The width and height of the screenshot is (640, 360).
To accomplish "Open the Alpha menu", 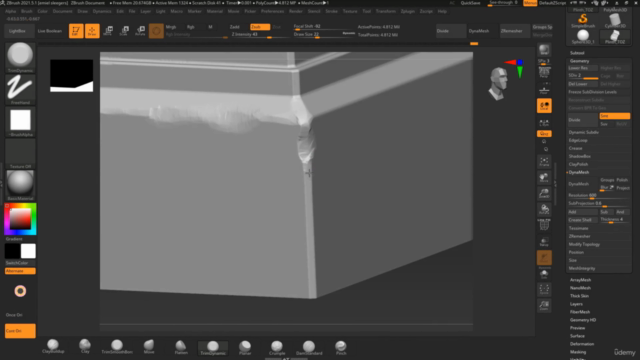I will [11, 11].
